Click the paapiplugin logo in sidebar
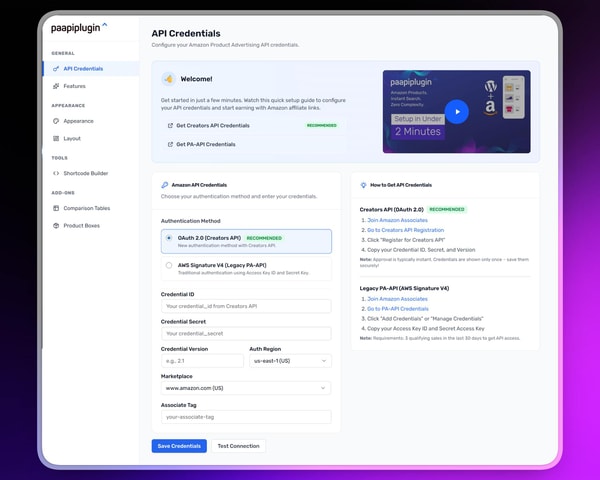Viewport: 600px width, 480px height. tap(79, 28)
